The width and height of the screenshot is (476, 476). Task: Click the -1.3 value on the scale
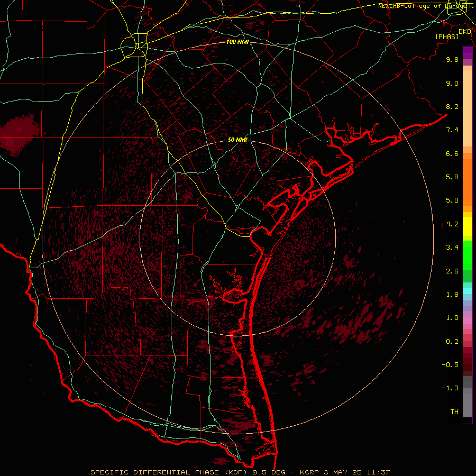click(x=450, y=388)
